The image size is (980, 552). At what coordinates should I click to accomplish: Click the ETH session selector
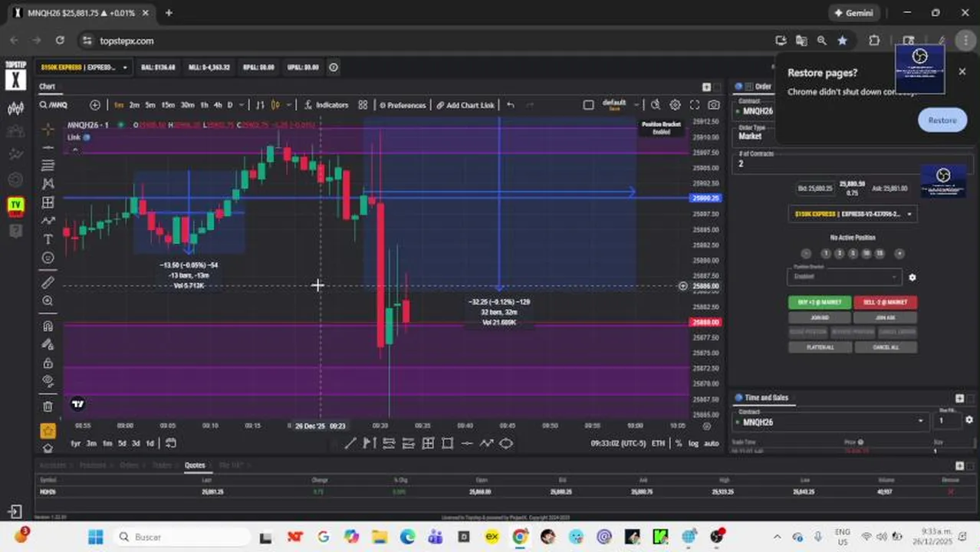tap(658, 443)
